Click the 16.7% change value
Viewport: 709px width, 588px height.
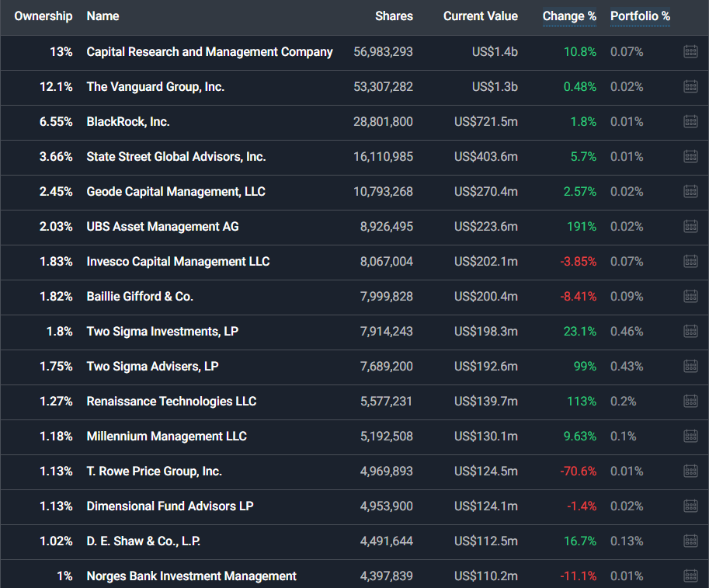coord(579,541)
